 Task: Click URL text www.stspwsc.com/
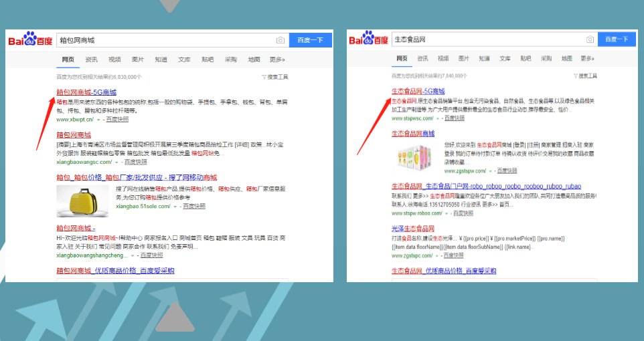point(412,118)
